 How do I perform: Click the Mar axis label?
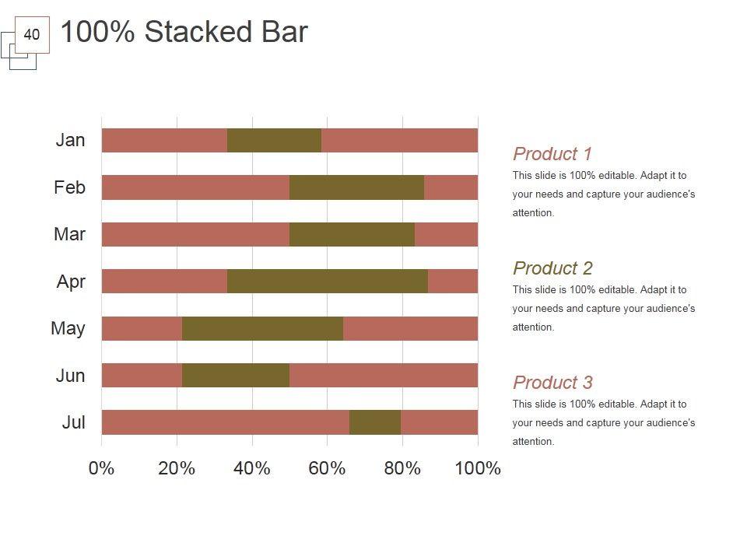pyautogui.click(x=69, y=234)
